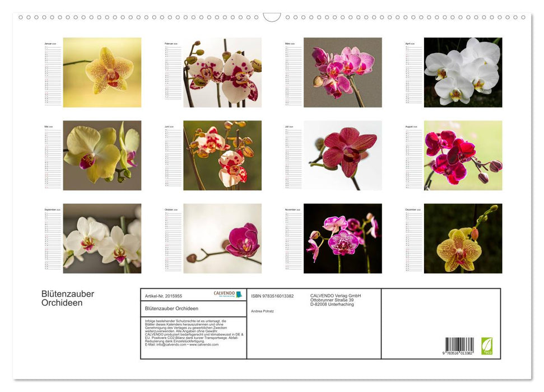The image size is (544, 392).
Task: Click the blue CALVENDO logo droplet symbol
Action: pos(240,293)
